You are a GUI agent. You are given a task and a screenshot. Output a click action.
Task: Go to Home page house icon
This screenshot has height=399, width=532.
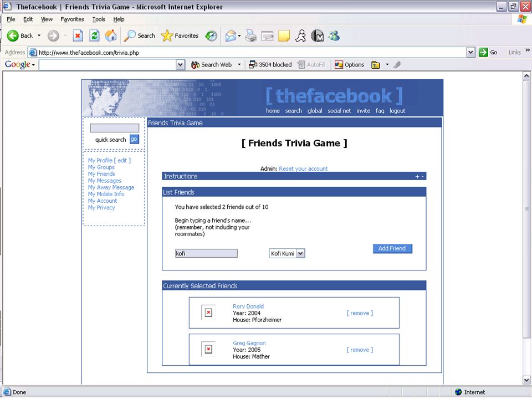[111, 35]
